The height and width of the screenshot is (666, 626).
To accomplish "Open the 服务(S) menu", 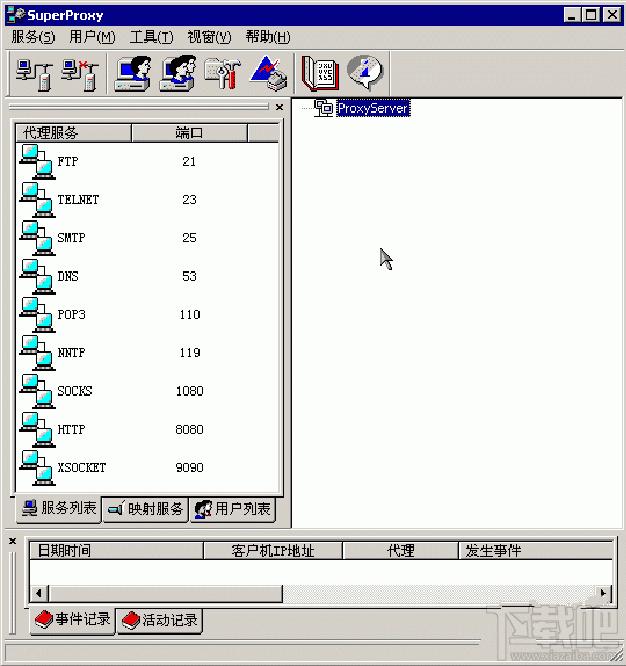I will tap(33, 37).
